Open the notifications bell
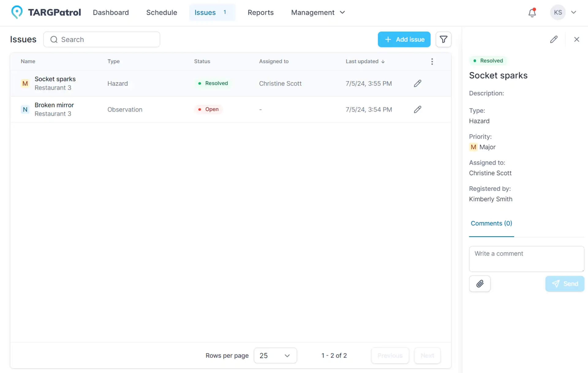Viewport: 588px width, 373px height. tap(532, 13)
